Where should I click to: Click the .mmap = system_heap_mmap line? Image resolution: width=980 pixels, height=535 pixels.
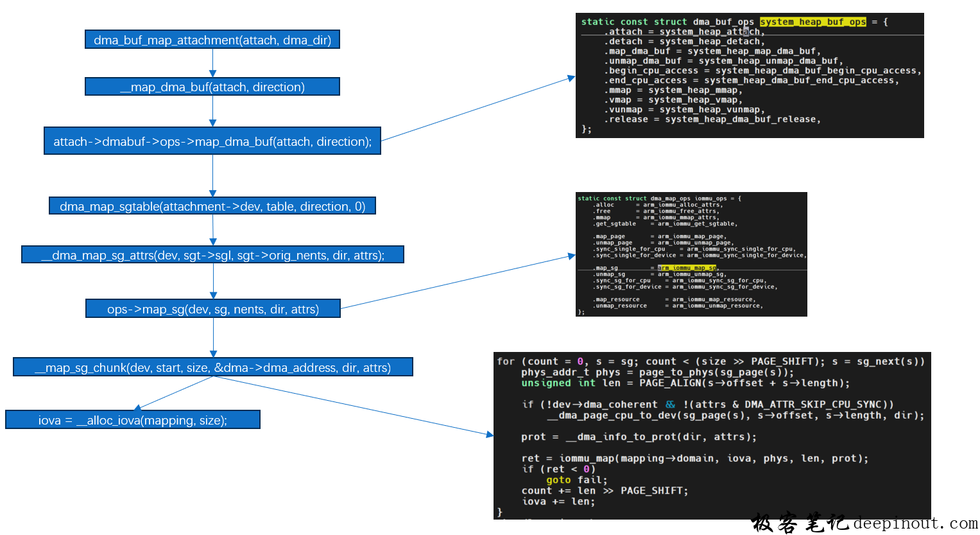[x=673, y=90]
